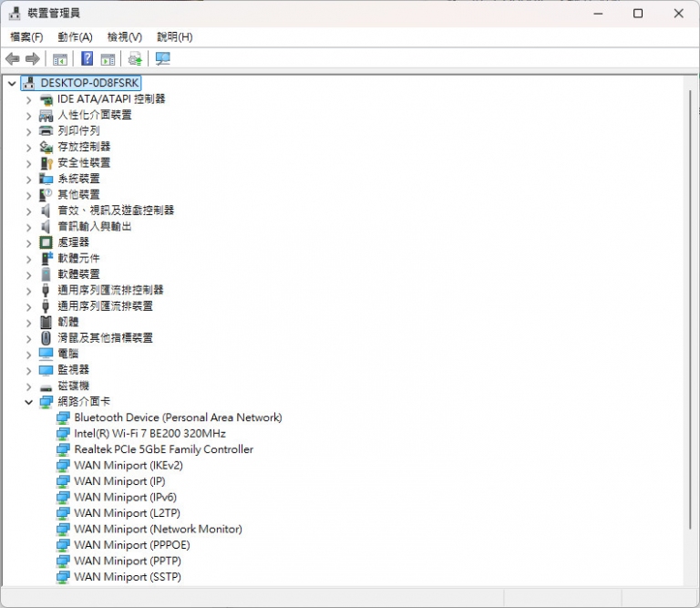Viewport: 700px width, 608px height.
Task: Open Help via the blue question mark icon
Action: [x=87, y=59]
